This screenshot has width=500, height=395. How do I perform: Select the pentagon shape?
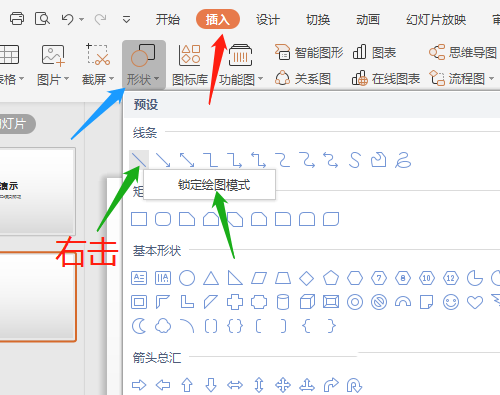coord(331,278)
